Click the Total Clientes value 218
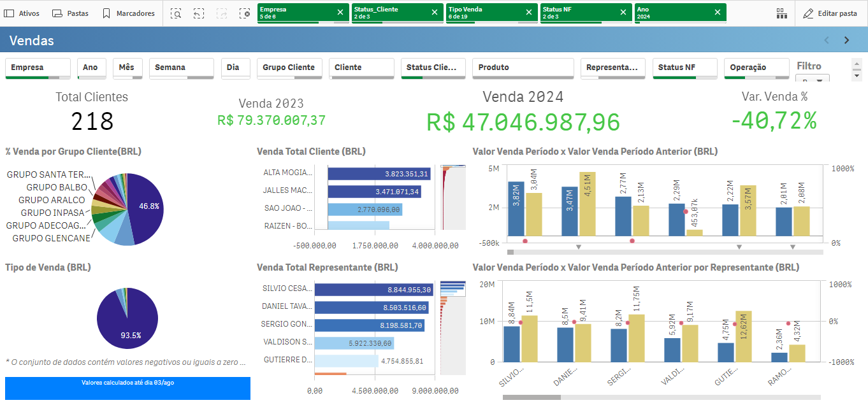The height and width of the screenshot is (405, 868). tap(92, 121)
